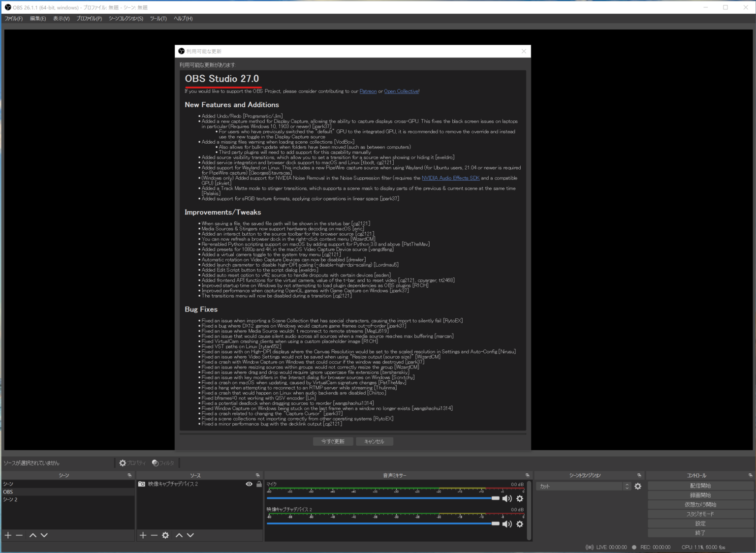
Task: Open the カット transition dropdown
Action: tap(583, 486)
